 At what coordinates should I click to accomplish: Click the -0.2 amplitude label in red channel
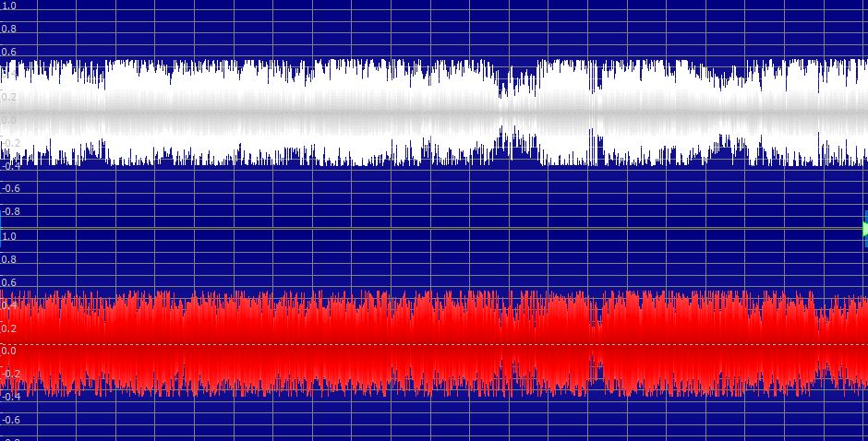click(x=10, y=374)
